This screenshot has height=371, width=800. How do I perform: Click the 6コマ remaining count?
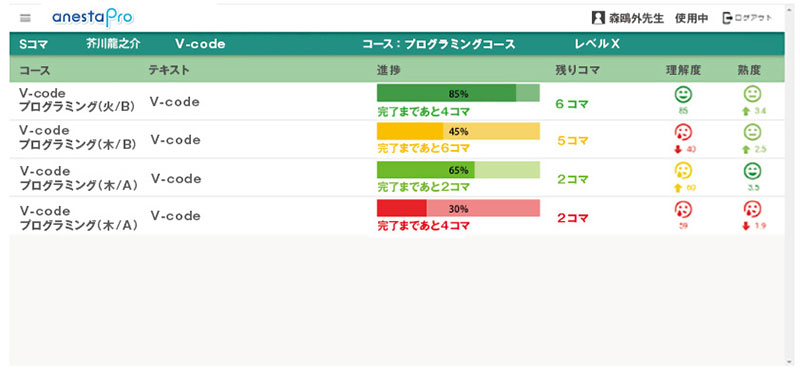572,104
